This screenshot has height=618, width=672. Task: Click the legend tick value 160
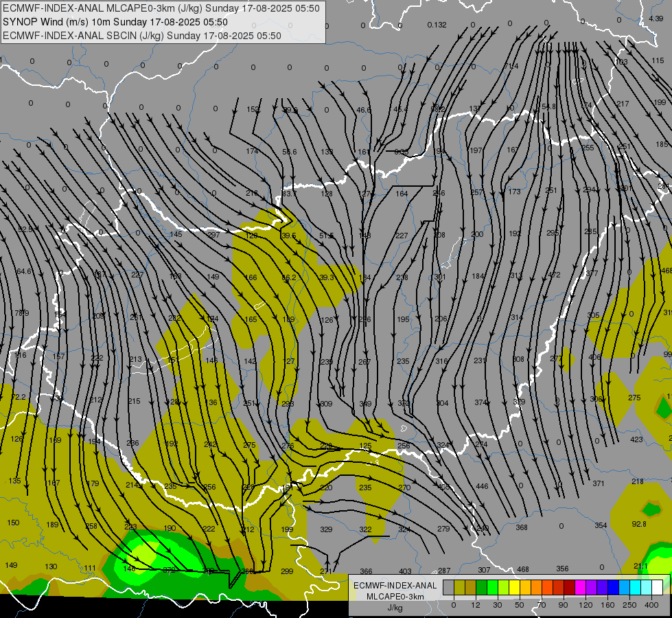coord(607,605)
